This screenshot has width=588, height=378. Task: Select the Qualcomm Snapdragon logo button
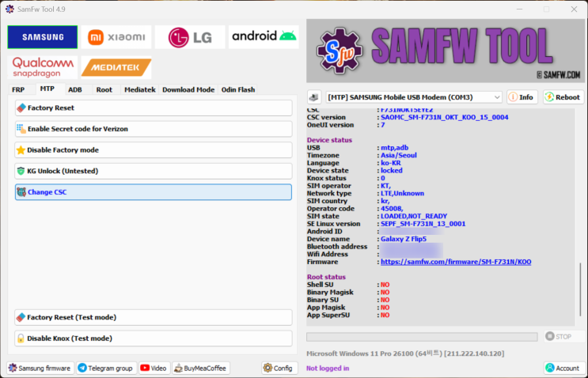click(x=43, y=67)
